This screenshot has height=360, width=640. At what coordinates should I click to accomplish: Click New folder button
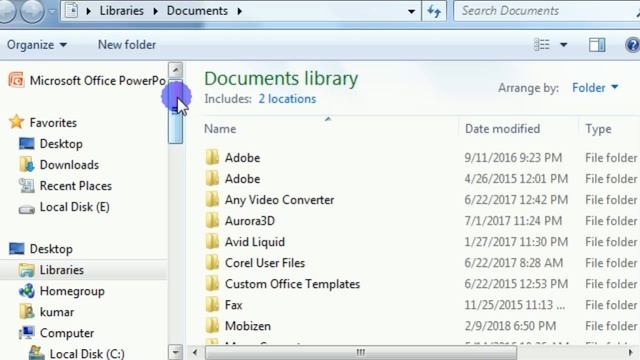point(127,44)
